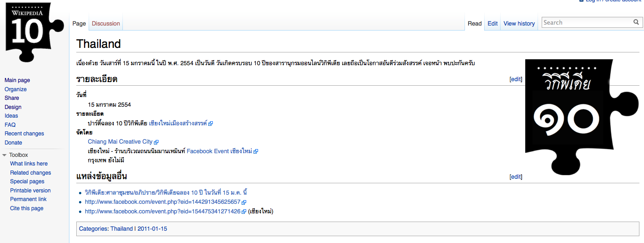Open What links here
Screen dimensions: 644x243
click(x=29, y=164)
